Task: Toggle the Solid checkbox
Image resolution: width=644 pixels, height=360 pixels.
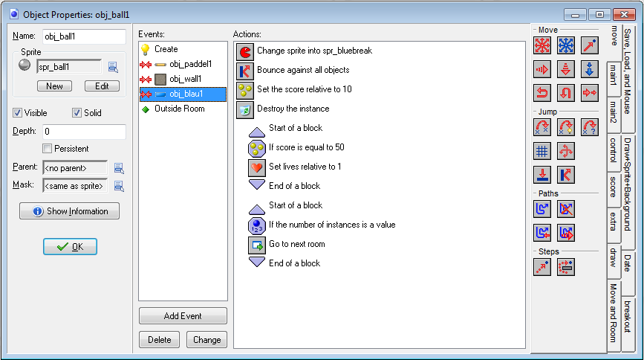Action: pos(77,113)
